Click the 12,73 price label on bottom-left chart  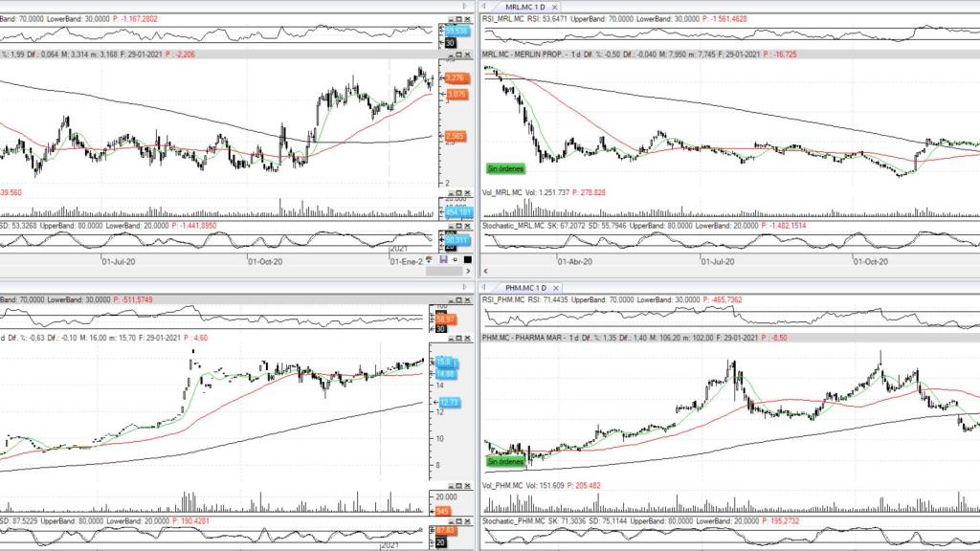(451, 403)
